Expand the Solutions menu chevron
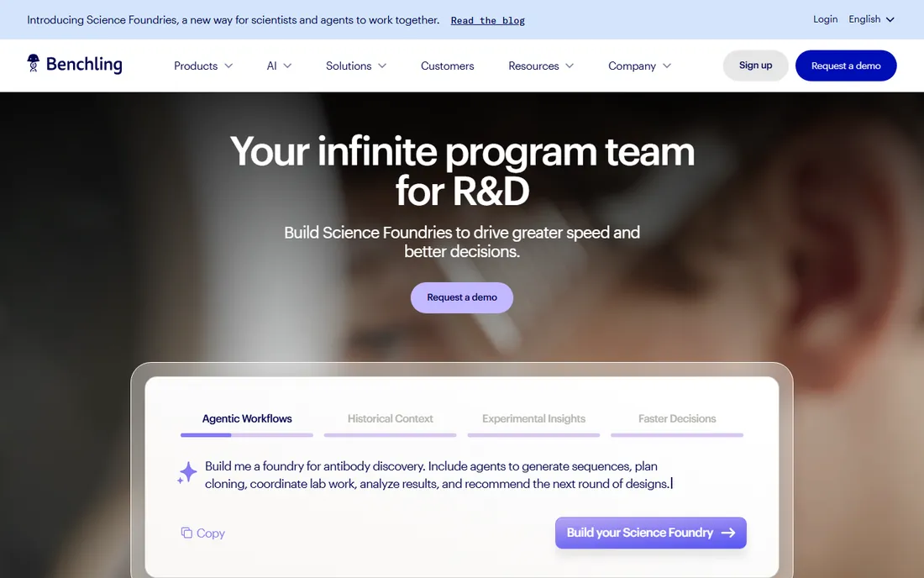This screenshot has width=924, height=578. (x=382, y=66)
